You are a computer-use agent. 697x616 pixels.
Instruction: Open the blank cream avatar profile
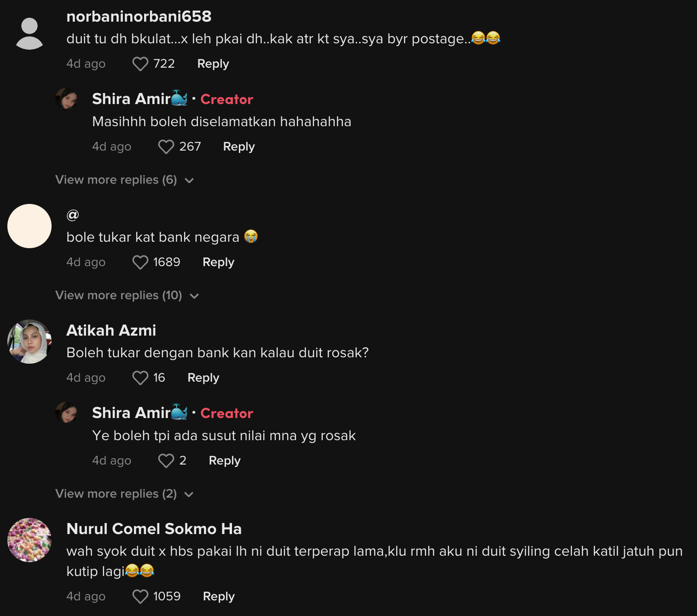coord(29,226)
